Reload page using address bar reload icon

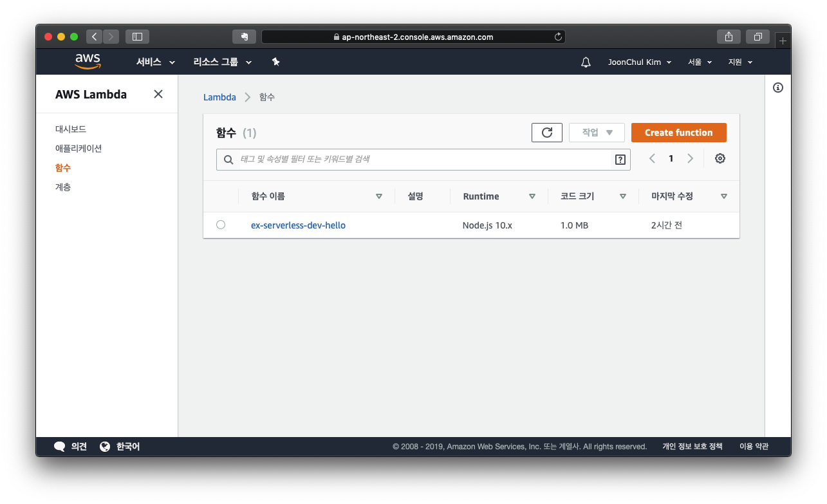coord(558,37)
